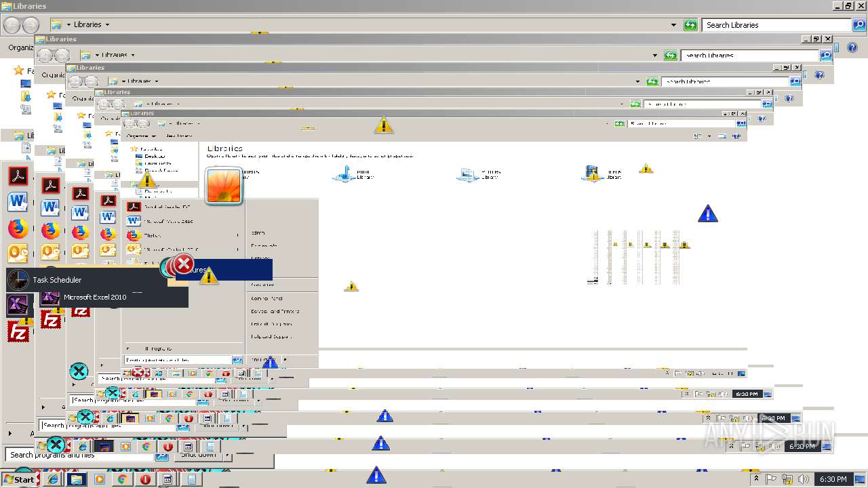Toggle the preview pane in the innermost window

click(x=721, y=136)
